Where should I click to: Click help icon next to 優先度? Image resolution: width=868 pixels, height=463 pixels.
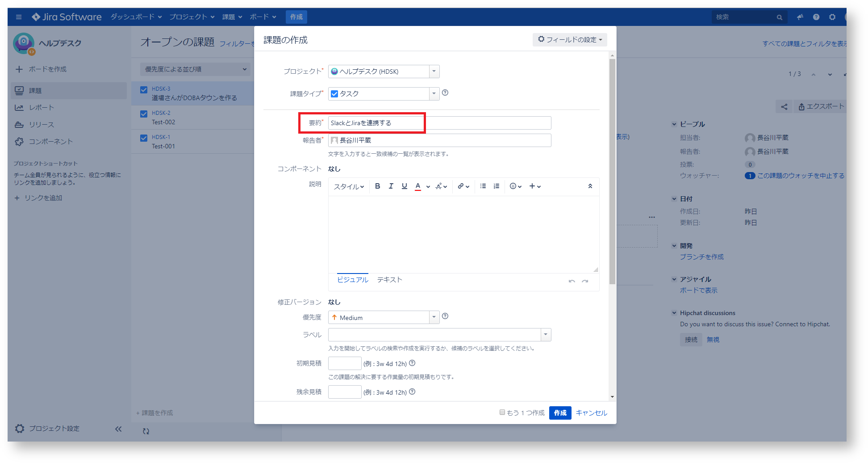[x=445, y=316]
